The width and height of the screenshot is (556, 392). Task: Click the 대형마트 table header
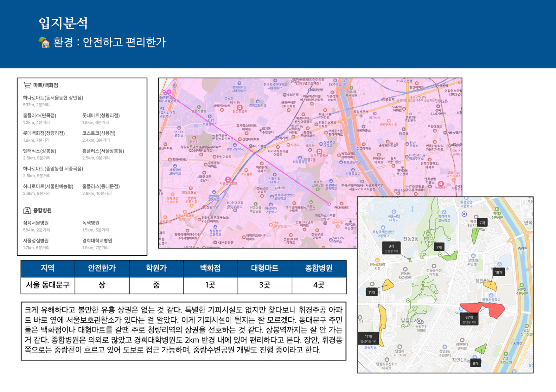coord(265,268)
